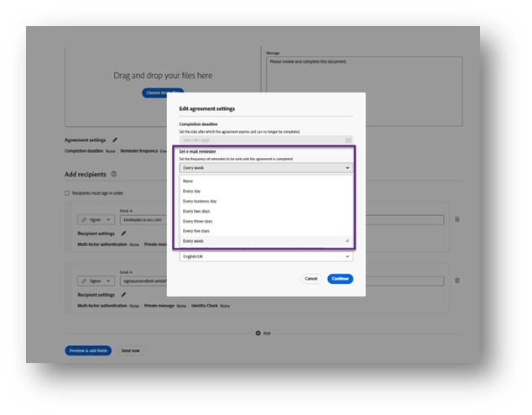
Task: Pick Every three days reminder option
Action: [198, 221]
